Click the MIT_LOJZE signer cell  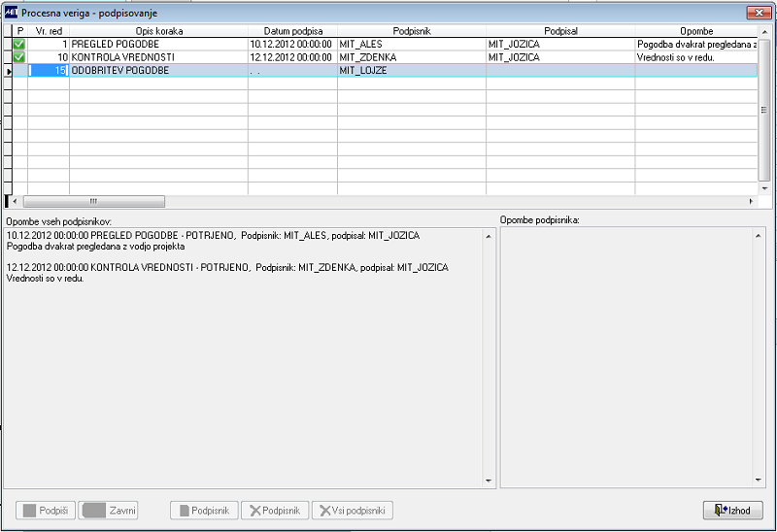coord(412,70)
